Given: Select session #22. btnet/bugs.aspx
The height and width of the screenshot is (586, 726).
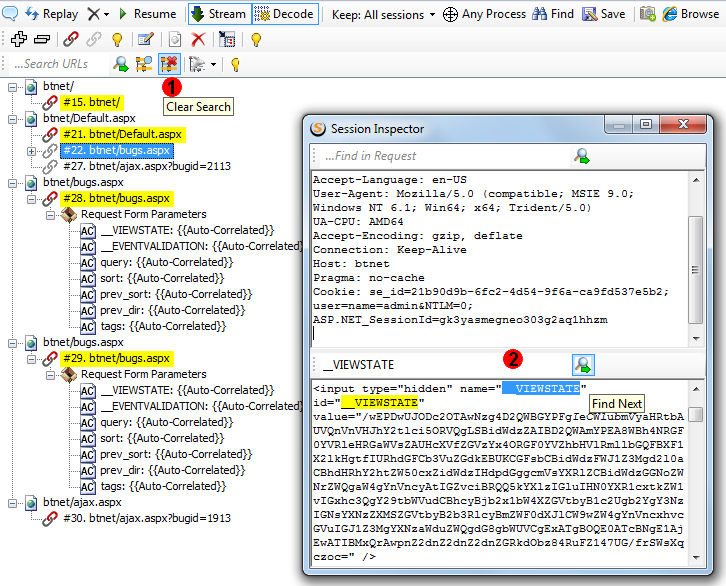Looking at the screenshot, I should pos(117,150).
